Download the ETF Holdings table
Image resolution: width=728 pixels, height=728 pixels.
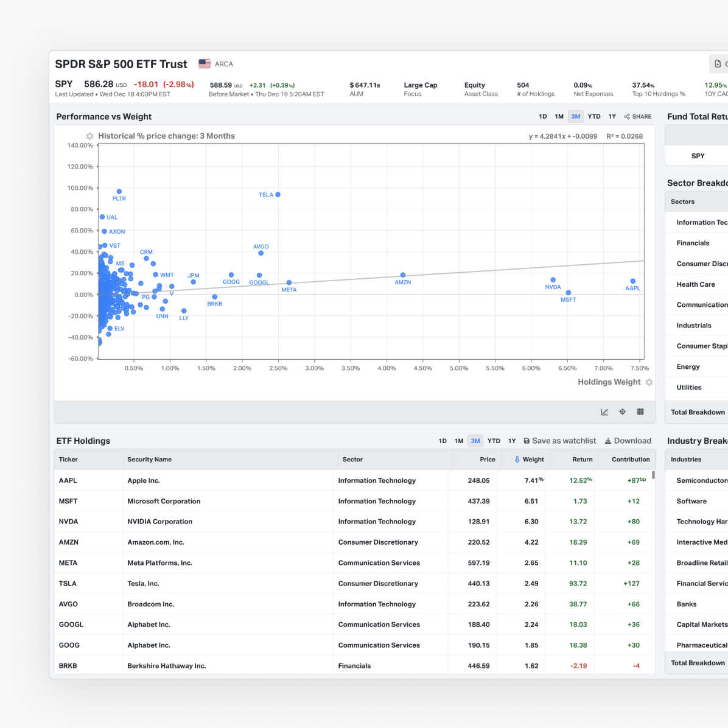pos(628,441)
